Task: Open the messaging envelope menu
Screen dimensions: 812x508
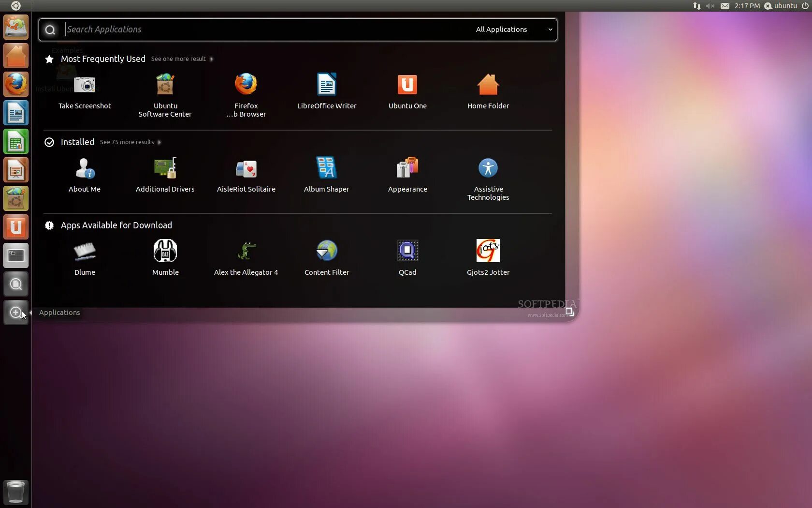Action: pos(725,6)
